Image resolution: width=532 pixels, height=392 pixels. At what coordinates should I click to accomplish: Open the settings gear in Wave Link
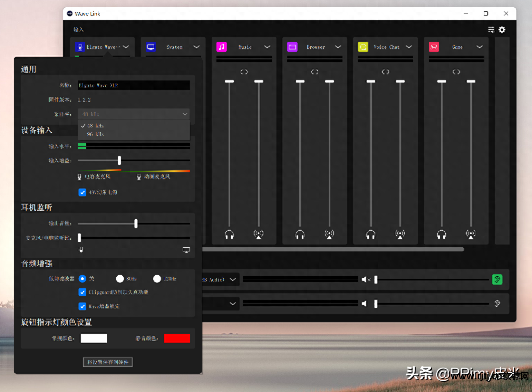tap(502, 30)
